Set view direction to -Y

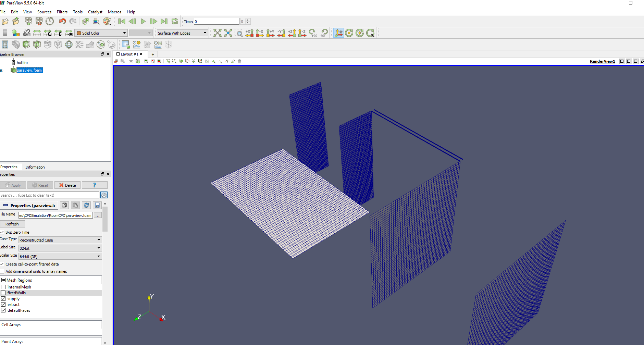point(281,33)
